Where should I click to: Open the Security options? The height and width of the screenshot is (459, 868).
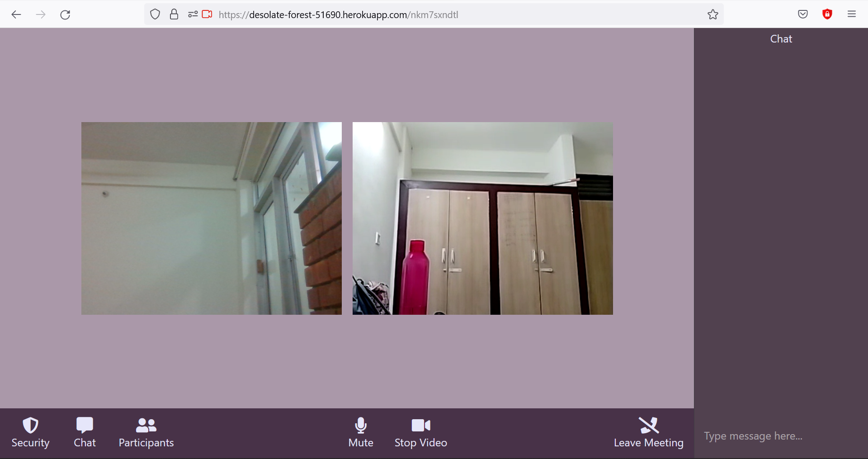pos(30,432)
